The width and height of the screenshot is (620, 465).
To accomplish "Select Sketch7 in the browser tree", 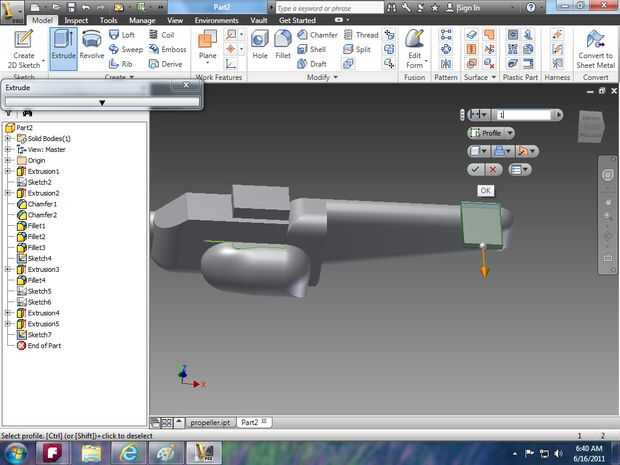I will click(x=40, y=335).
